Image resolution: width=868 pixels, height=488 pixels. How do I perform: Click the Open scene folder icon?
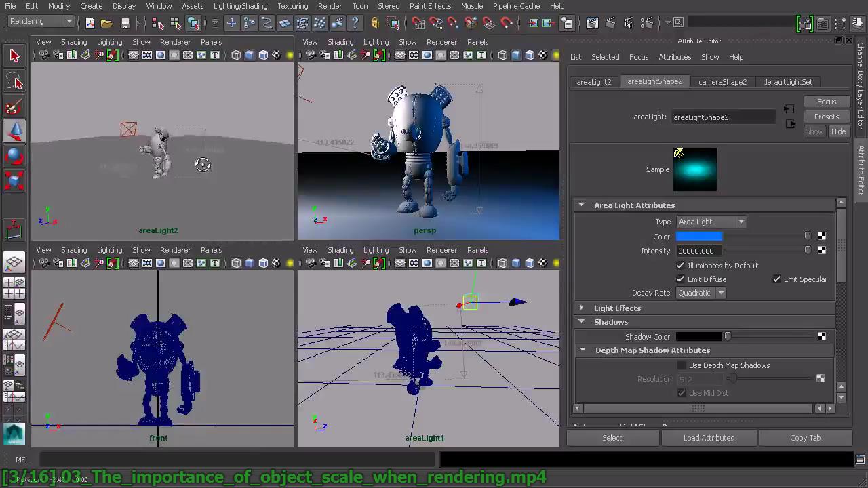tap(106, 23)
